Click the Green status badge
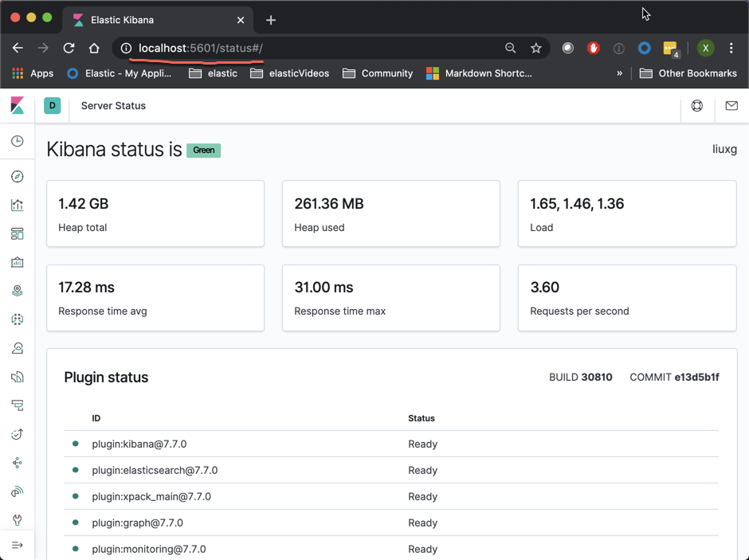 pos(204,150)
